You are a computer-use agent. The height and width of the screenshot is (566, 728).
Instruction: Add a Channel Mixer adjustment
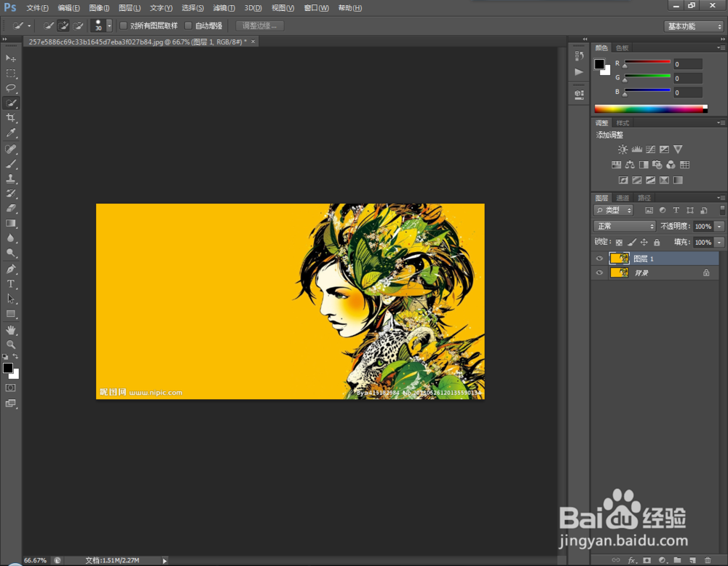[x=670, y=165]
